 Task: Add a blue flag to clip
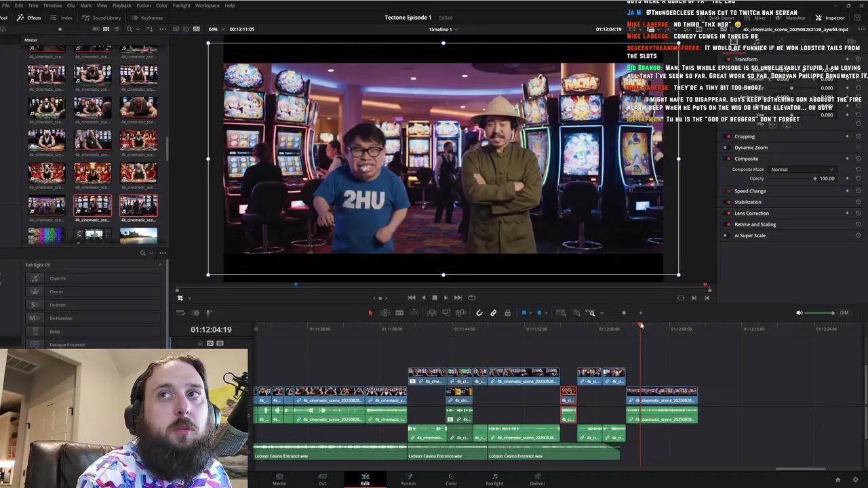point(524,312)
